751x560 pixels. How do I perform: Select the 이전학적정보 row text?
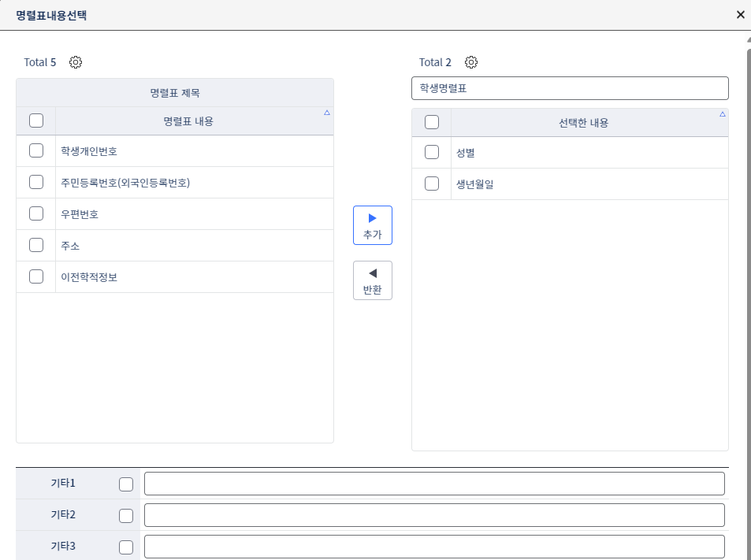coord(89,277)
